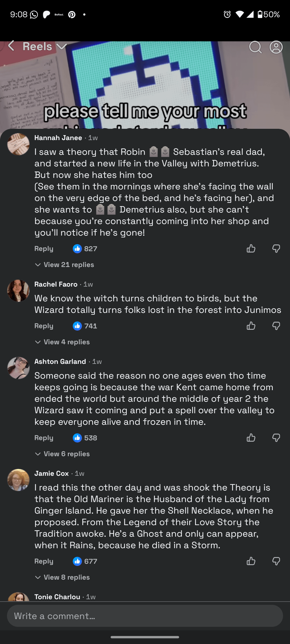Open Ashton Garland's profile name link
The width and height of the screenshot is (290, 644).
(x=60, y=362)
